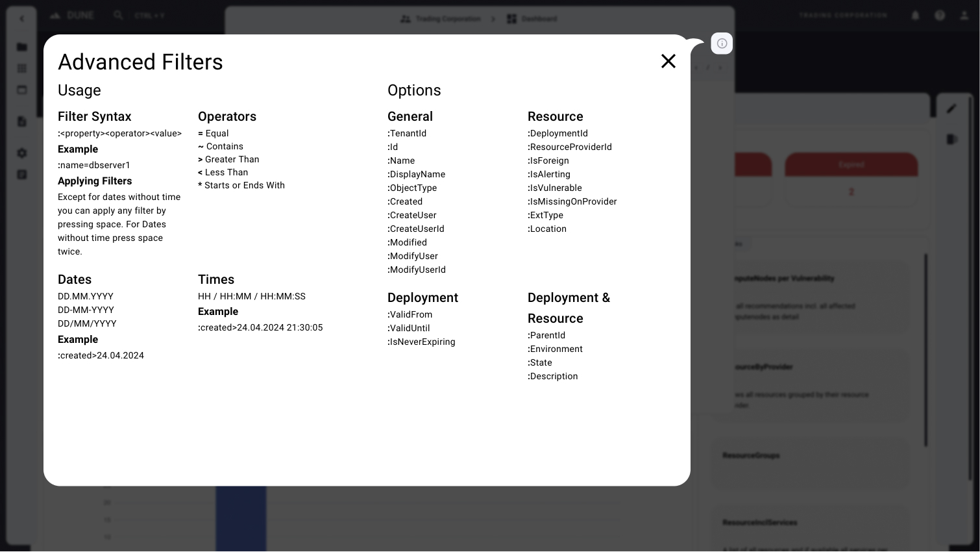Click the settings gear in the sidebar
The width and height of the screenshot is (980, 552).
point(22,153)
